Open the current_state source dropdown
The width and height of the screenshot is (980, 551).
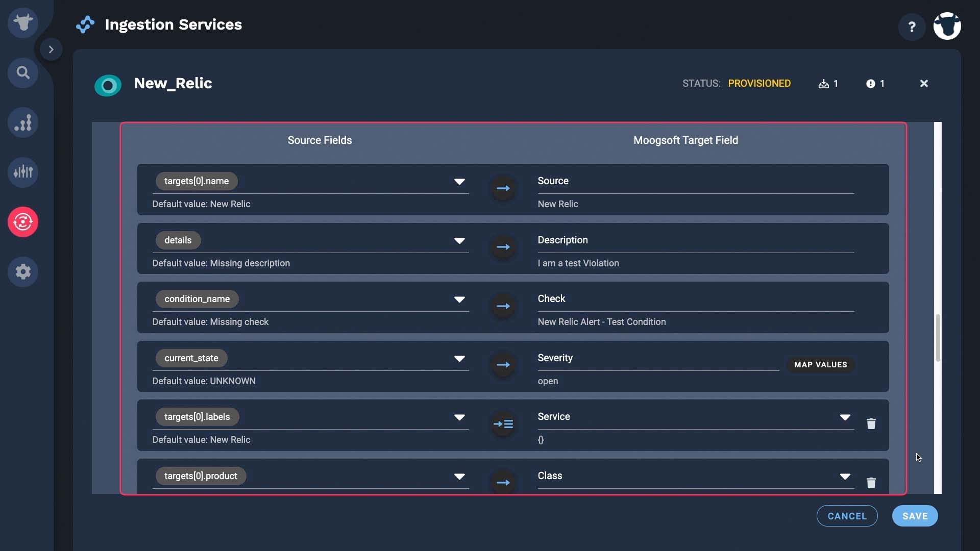tap(459, 359)
